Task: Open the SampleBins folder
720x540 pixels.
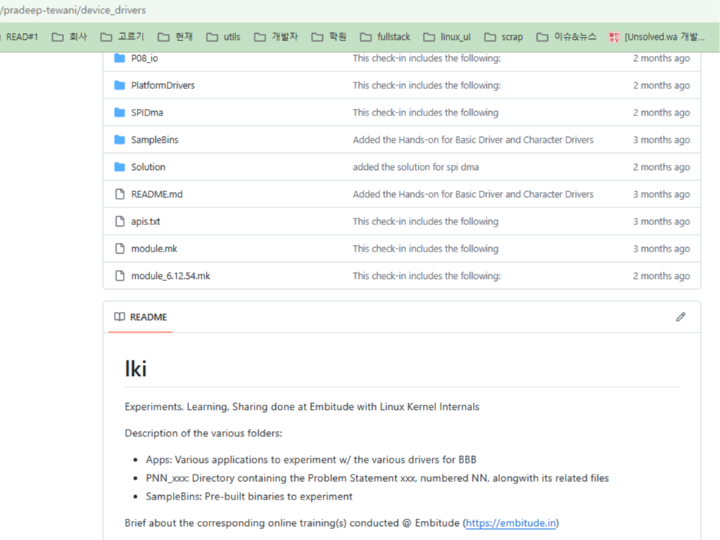Action: pyautogui.click(x=154, y=140)
